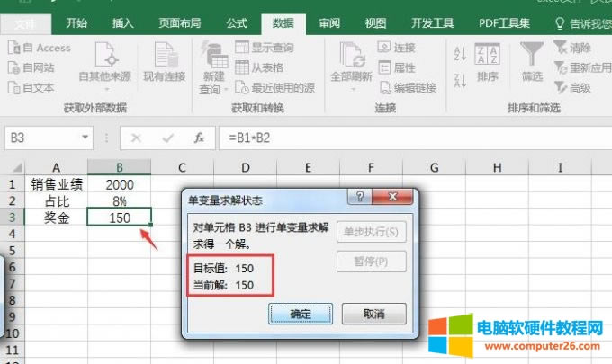Click the 筛选 (Filter) funnel icon

(x=532, y=54)
